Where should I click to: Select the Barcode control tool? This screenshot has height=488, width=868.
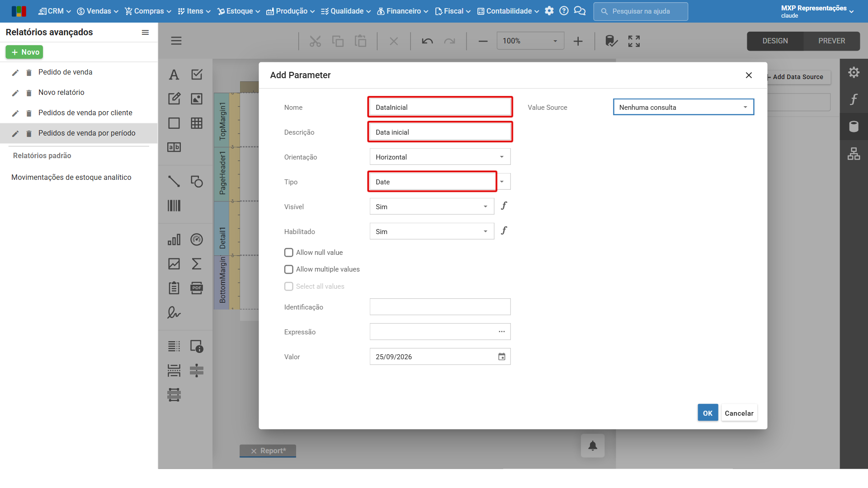coord(174,206)
